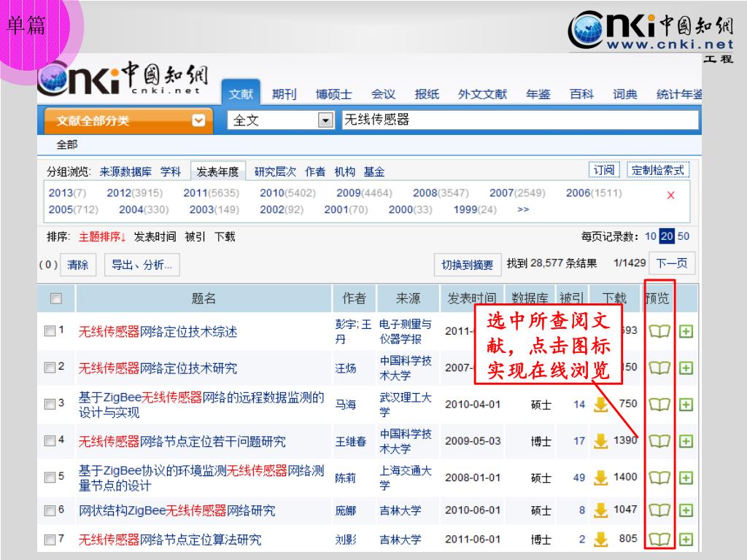Filter results to year 2012(3915)

135,192
